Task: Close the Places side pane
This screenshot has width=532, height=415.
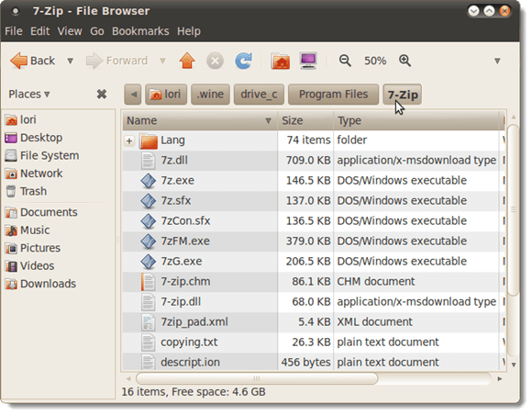Action: click(102, 94)
